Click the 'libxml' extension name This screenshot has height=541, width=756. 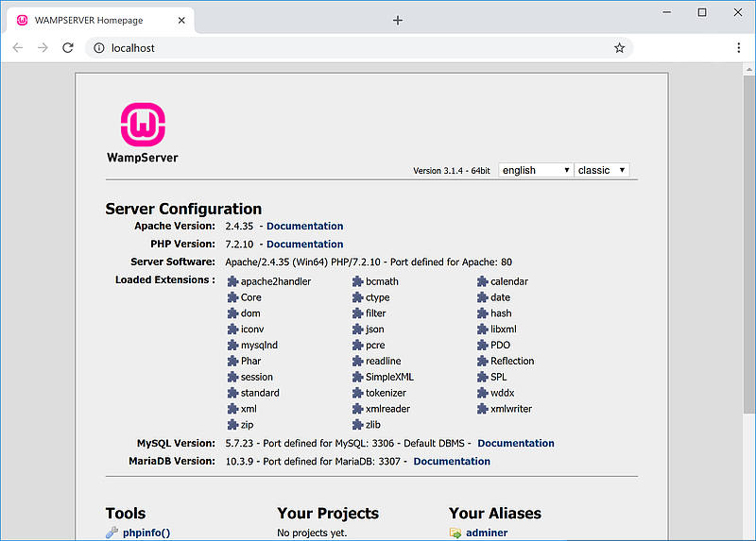(504, 329)
